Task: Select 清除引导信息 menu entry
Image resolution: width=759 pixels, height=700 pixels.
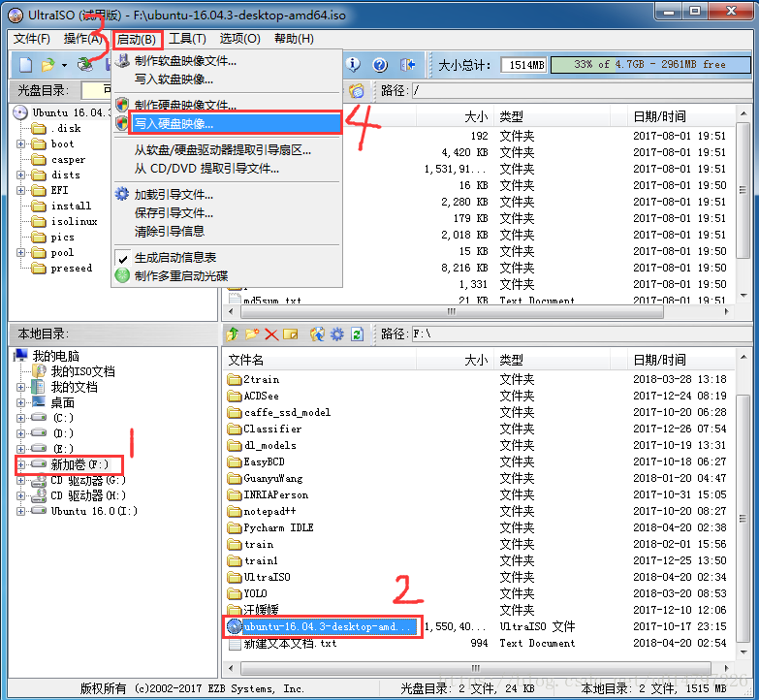Action: click(228, 231)
